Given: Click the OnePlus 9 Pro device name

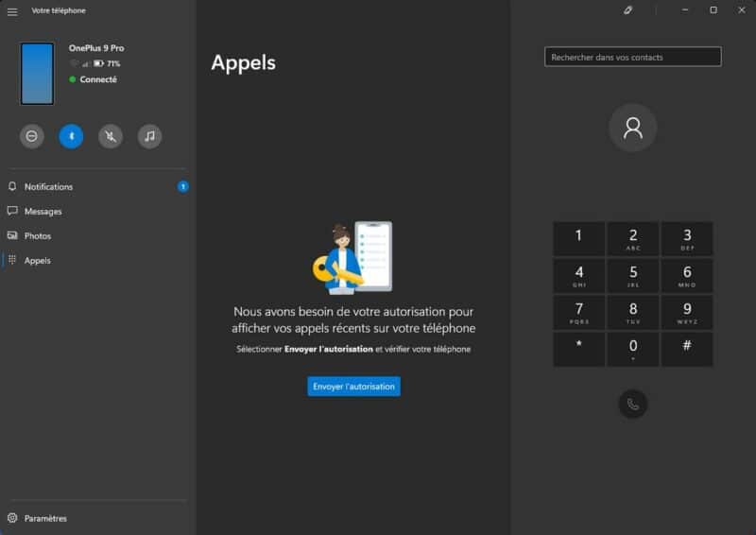Looking at the screenshot, I should coord(96,48).
